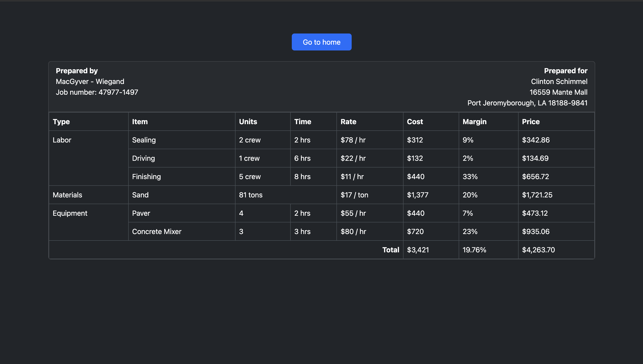
Task: Click the '$4,263.70' total price
Action: pyautogui.click(x=556, y=250)
